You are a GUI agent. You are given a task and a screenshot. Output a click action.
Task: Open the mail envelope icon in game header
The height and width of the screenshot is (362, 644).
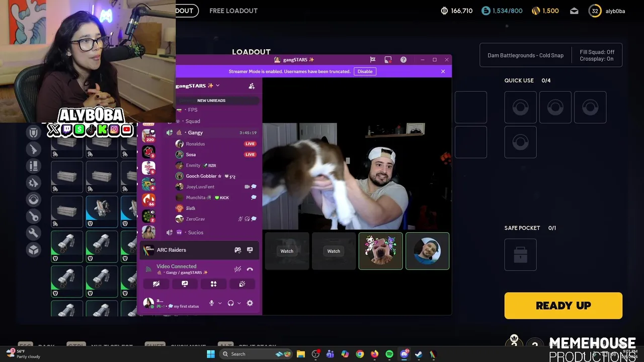pos(574,11)
